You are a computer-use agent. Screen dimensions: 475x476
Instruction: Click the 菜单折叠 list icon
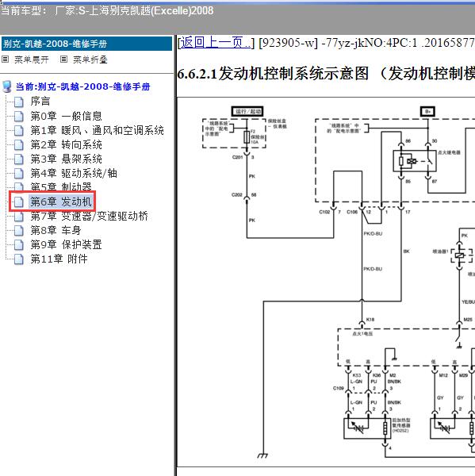[63, 59]
